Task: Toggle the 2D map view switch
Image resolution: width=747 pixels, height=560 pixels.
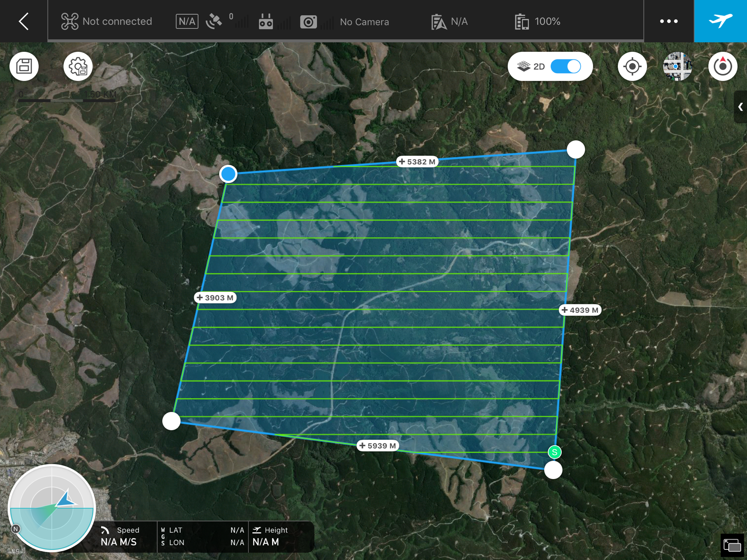Action: 566,66
